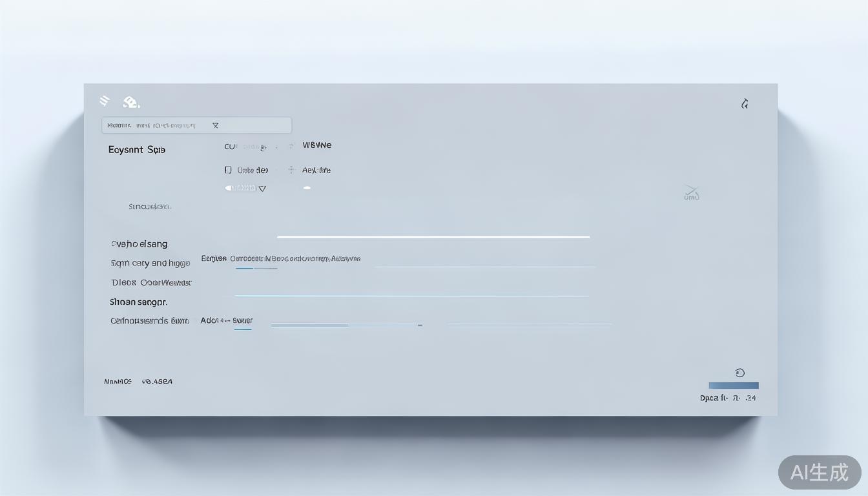Open dropdown arrow in the top search field
Screen dimensions: 868x496
(216, 125)
